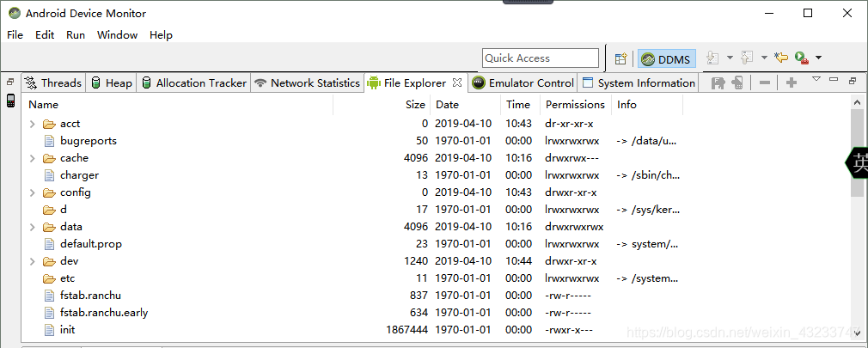868x348 pixels.
Task: Maximize the File Explorer view panel
Action: pos(853,80)
